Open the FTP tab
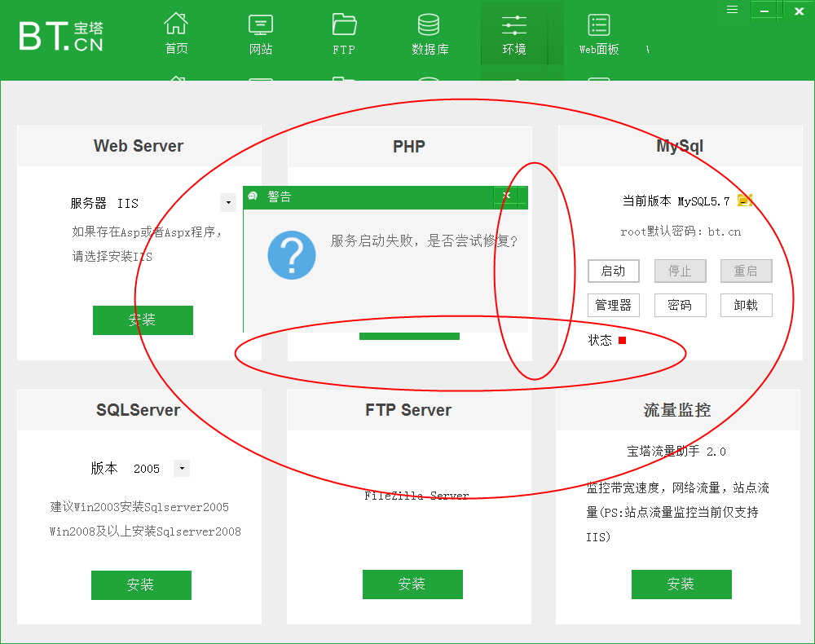The height and width of the screenshot is (644, 815). 344,33
